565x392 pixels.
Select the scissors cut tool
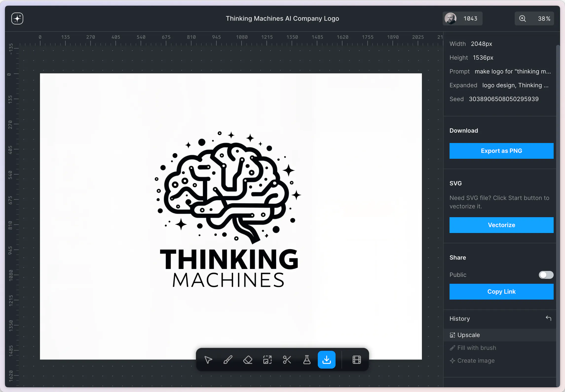coord(287,360)
